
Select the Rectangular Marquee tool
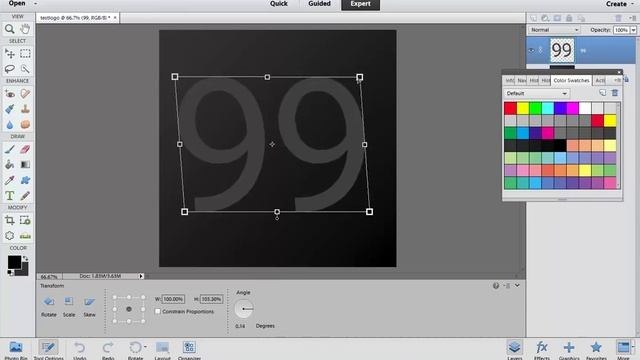click(x=25, y=53)
